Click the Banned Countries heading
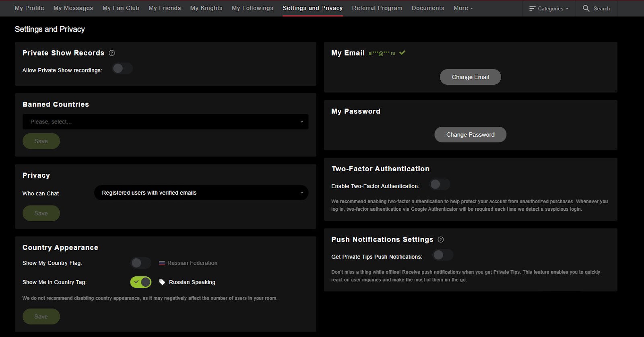644x337 pixels. 56,105
